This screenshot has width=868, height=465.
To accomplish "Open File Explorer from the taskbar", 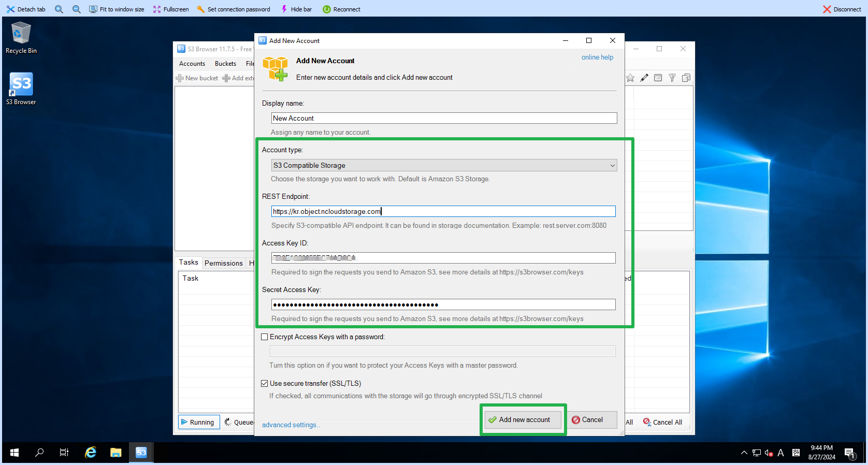I will point(115,453).
